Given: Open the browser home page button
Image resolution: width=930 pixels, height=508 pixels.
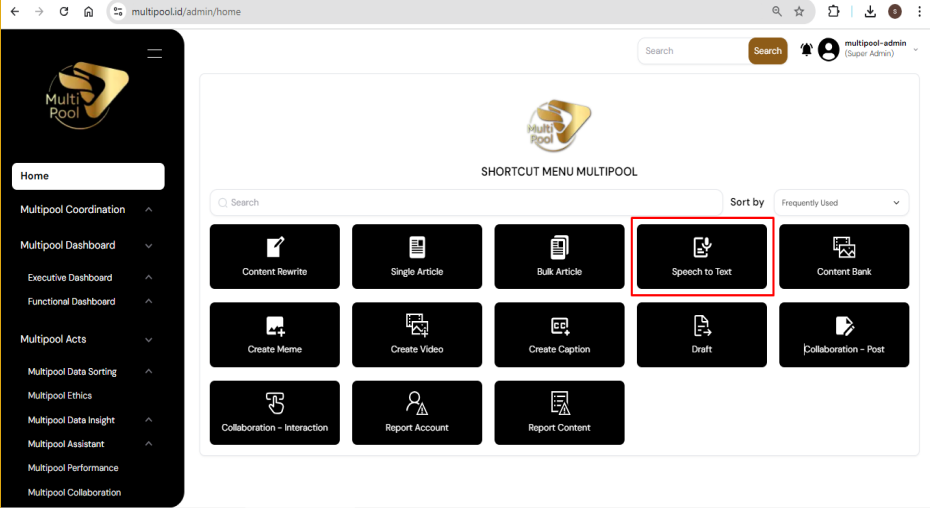Looking at the screenshot, I should point(88,11).
